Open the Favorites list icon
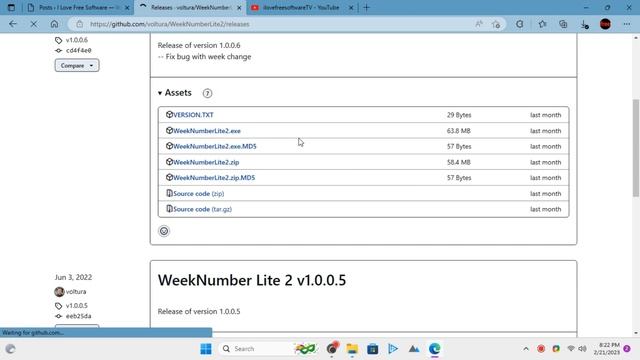 click(542, 24)
